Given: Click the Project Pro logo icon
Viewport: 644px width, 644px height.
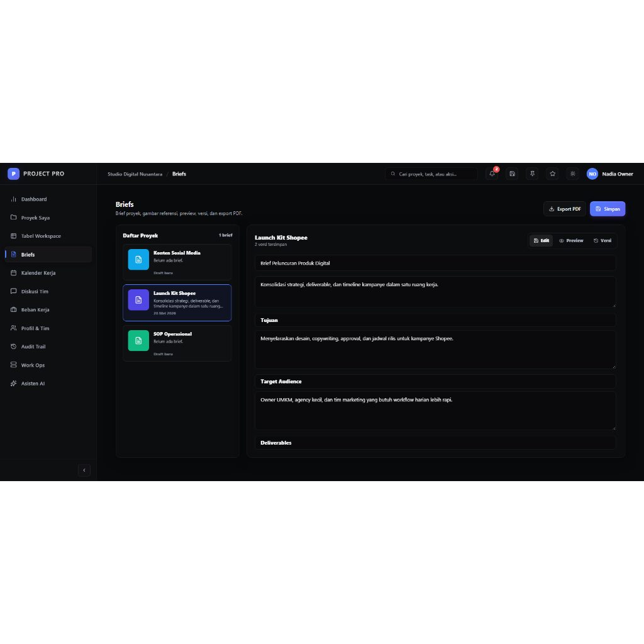Looking at the screenshot, I should [x=14, y=174].
